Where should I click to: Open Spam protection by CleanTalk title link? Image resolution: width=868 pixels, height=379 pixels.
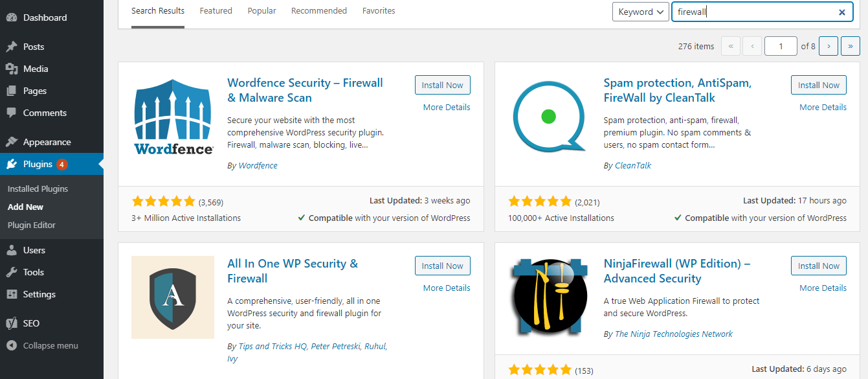(x=678, y=90)
